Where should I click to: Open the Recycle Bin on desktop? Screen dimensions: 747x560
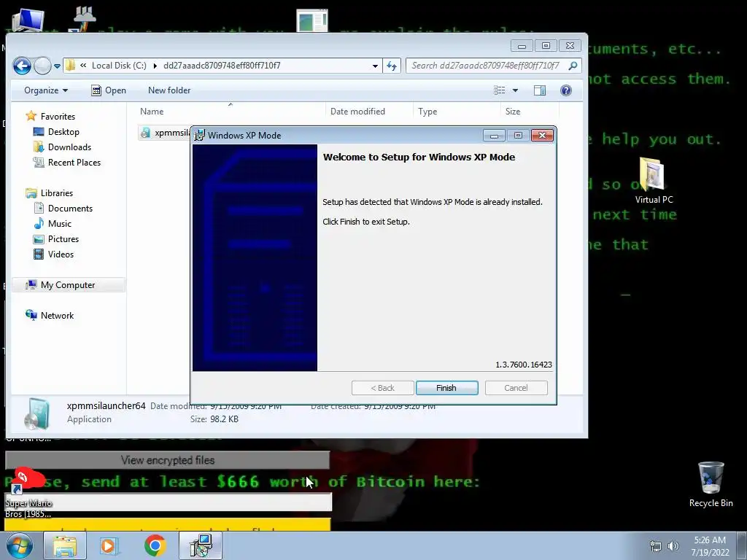point(711,485)
